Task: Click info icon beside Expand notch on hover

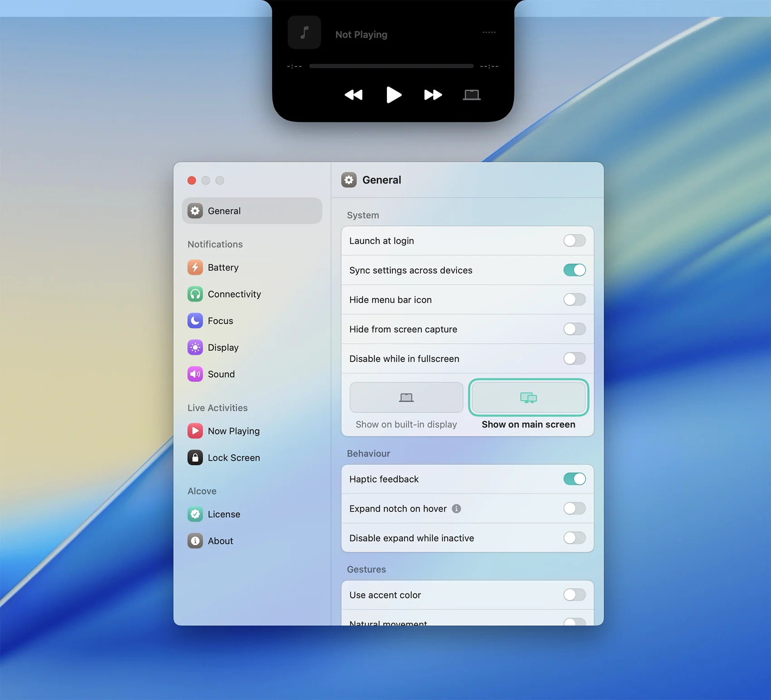Action: pyautogui.click(x=457, y=509)
